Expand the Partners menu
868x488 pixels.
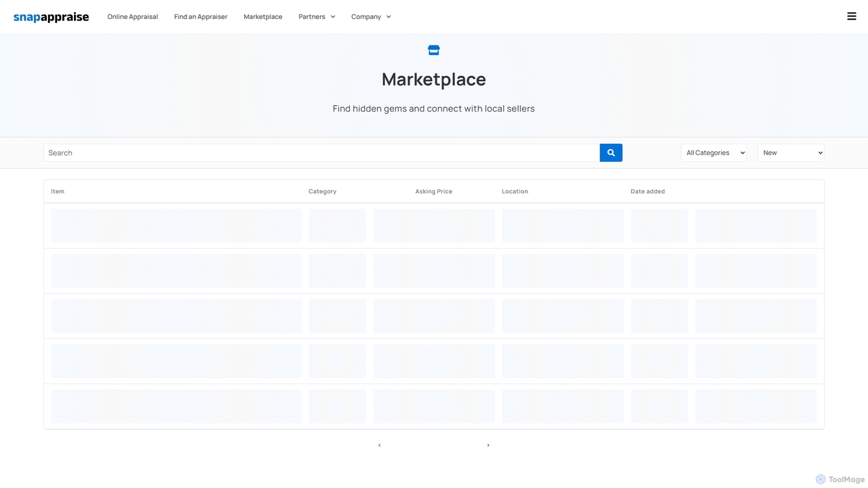[317, 16]
